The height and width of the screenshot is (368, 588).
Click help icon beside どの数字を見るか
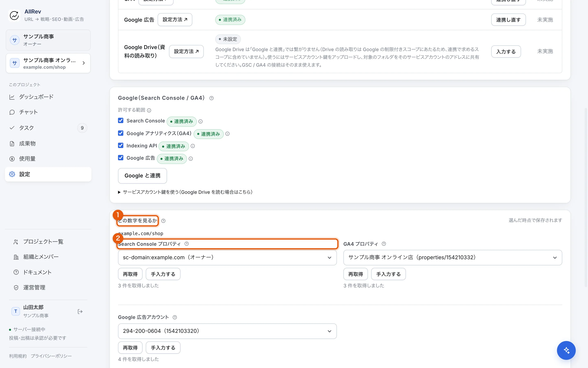[163, 221]
